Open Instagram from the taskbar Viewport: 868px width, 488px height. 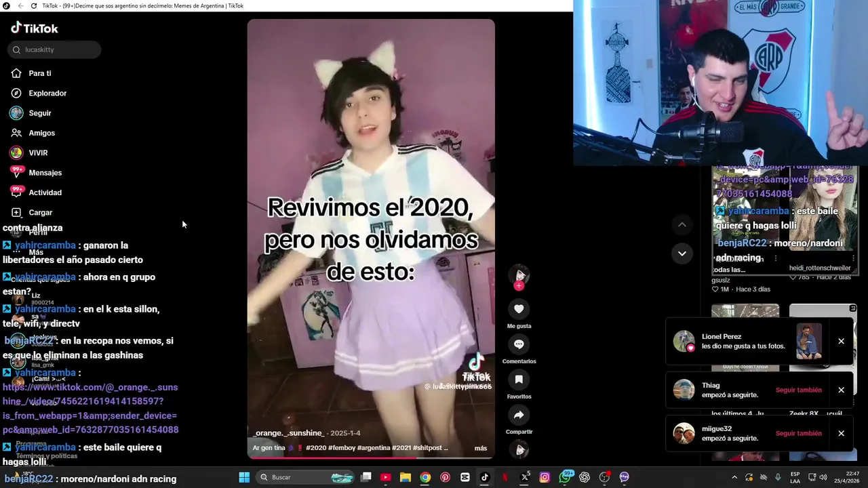[x=545, y=477]
